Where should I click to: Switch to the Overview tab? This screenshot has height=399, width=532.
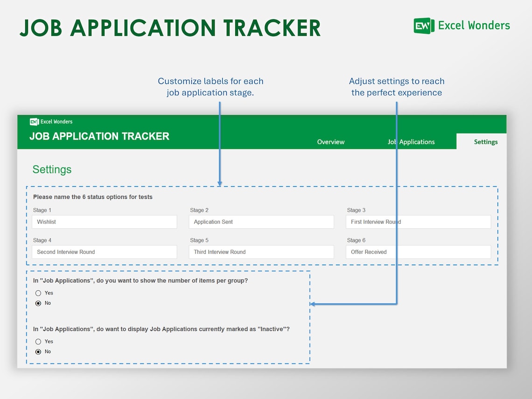coord(330,141)
